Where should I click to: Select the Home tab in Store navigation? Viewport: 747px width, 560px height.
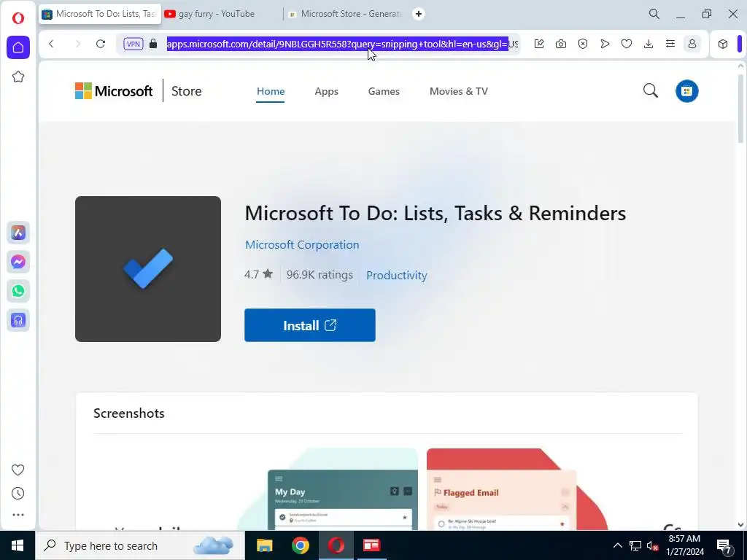[271, 91]
